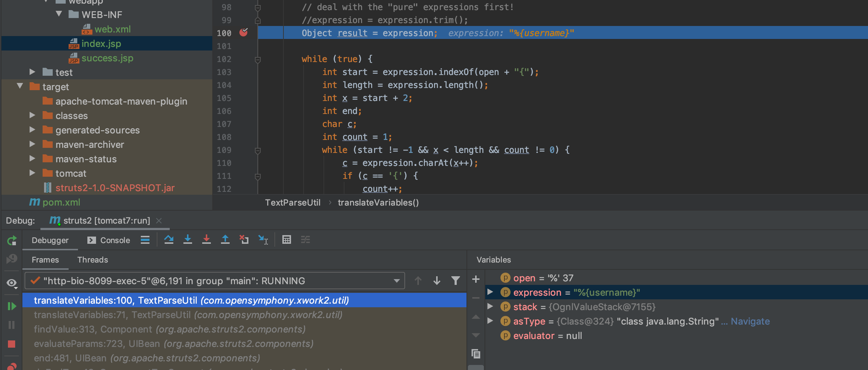Expand the maven-archiver folder
868x370 pixels.
(32, 144)
